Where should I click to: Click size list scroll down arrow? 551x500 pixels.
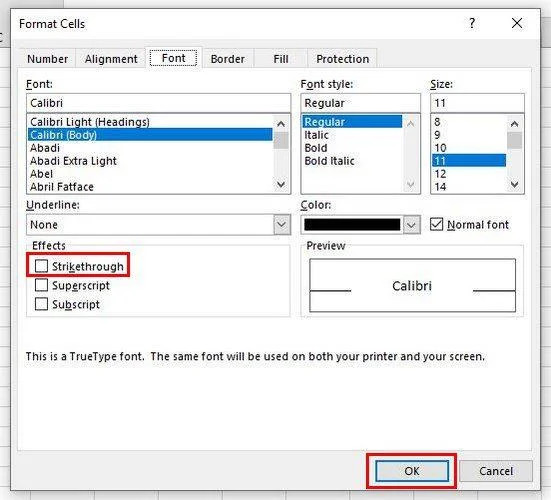pyautogui.click(x=514, y=184)
